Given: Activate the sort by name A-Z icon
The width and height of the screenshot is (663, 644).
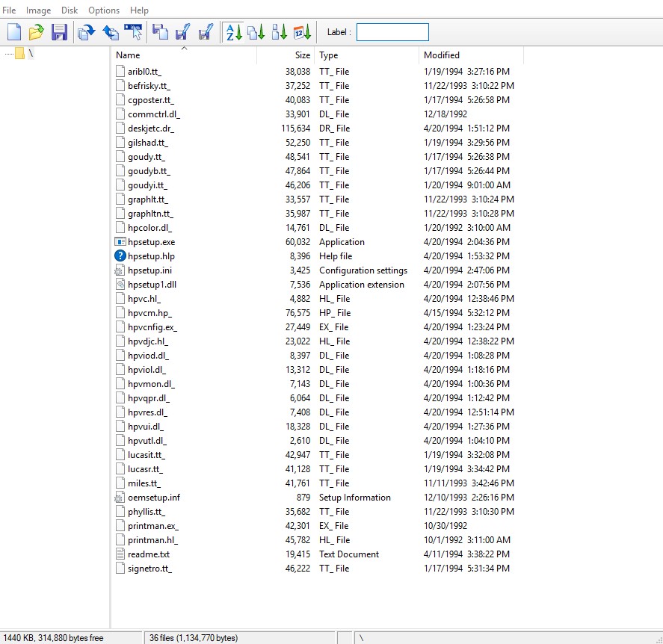Looking at the screenshot, I should (x=234, y=32).
